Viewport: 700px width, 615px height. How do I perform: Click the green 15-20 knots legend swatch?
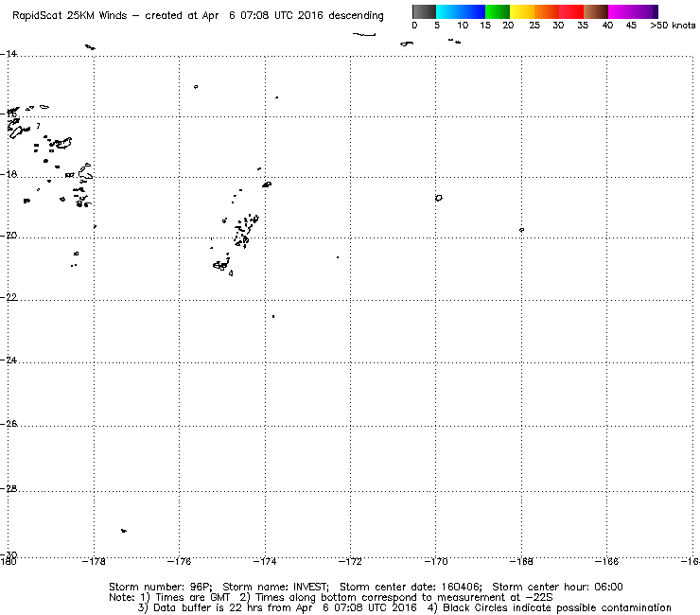498,11
